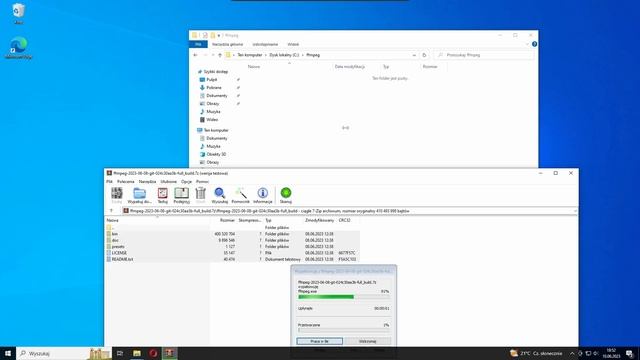Select Wideo in Explorer sidebar
Viewport: 640px width, 360px height.
[212, 120]
